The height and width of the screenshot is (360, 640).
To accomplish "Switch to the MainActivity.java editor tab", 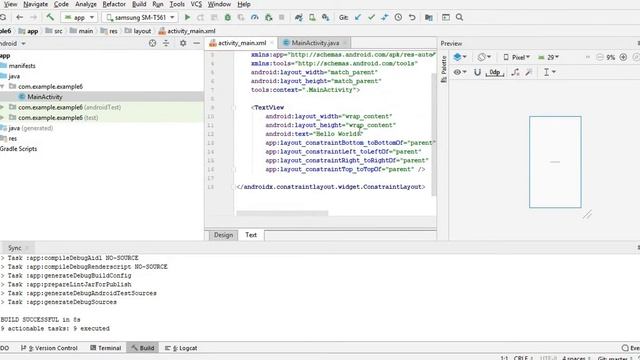I will [x=315, y=43].
